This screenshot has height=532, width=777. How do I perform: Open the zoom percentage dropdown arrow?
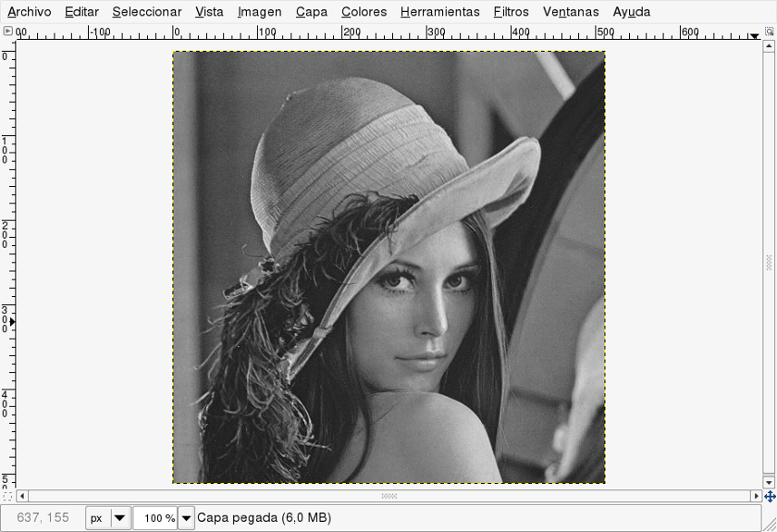[x=186, y=518]
